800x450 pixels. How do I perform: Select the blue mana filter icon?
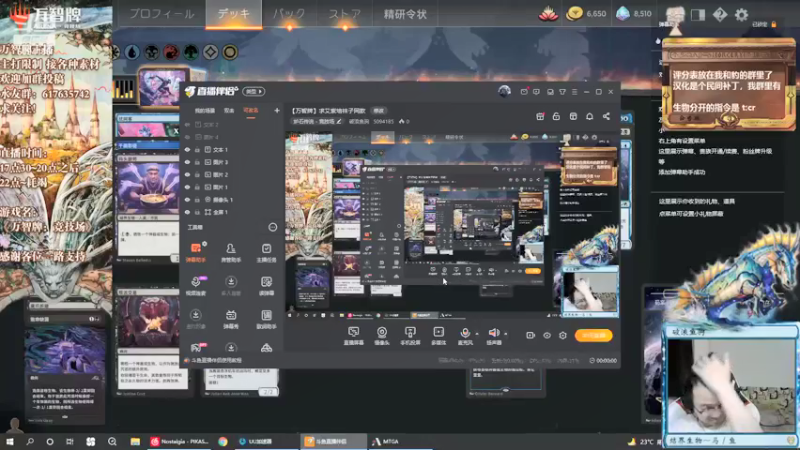point(132,52)
